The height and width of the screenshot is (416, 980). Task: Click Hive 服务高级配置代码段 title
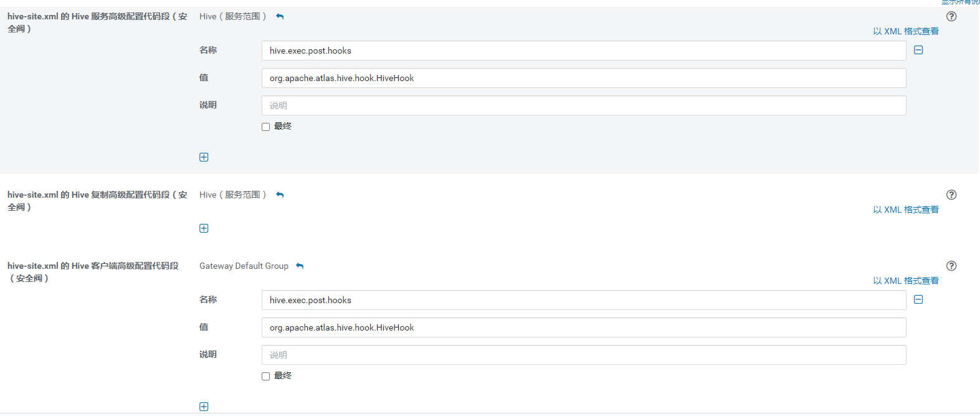[97, 22]
